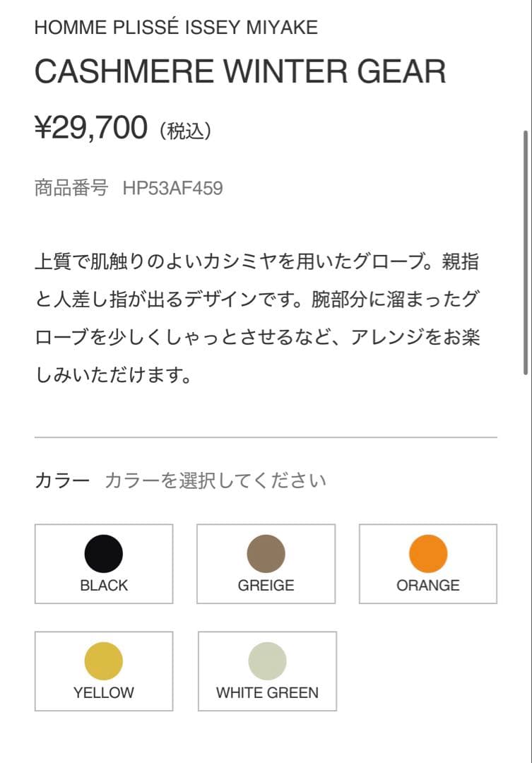Pick the ORANGE color circle
This screenshot has width=532, height=763.
(428, 553)
